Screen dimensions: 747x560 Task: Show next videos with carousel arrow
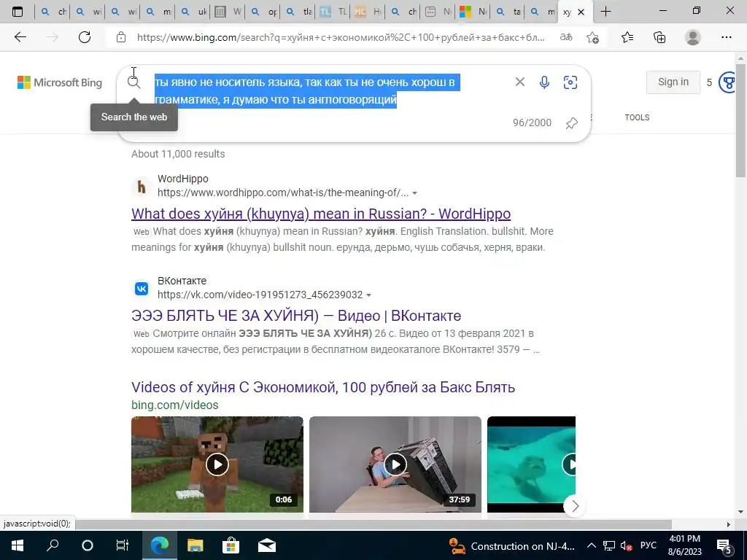[x=575, y=506]
